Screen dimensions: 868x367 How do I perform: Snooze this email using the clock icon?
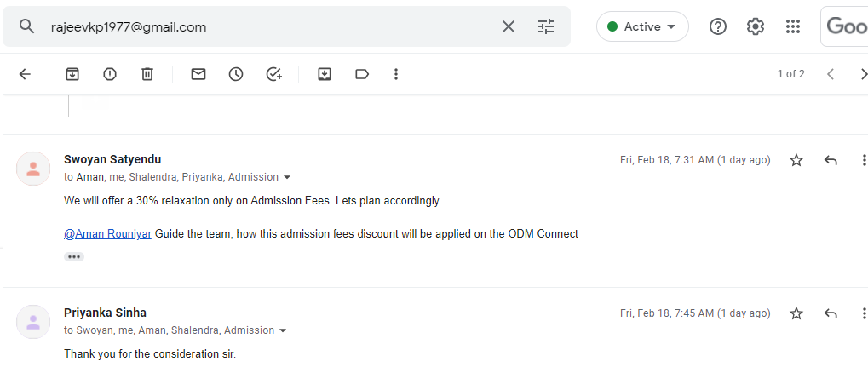[x=236, y=74]
